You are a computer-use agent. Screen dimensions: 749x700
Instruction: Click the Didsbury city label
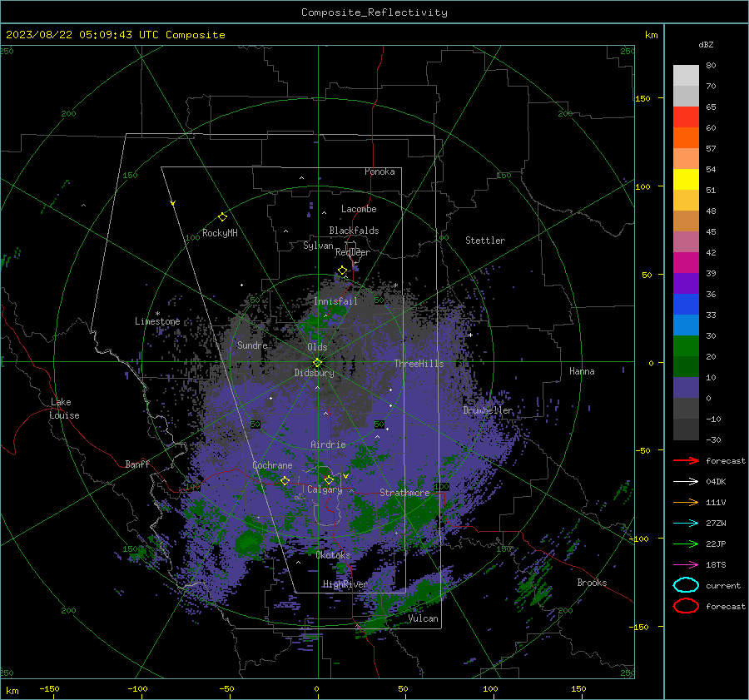coord(315,373)
